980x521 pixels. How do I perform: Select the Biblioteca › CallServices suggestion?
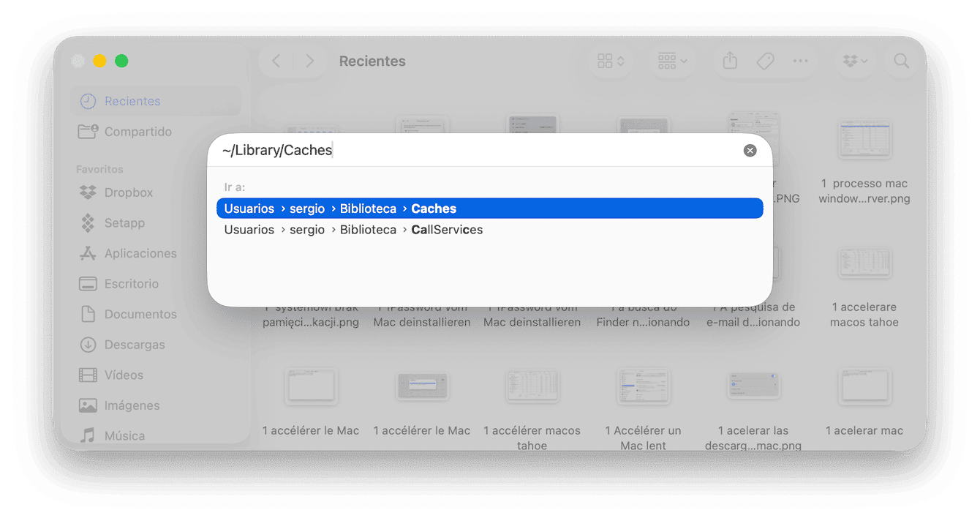tap(490, 230)
